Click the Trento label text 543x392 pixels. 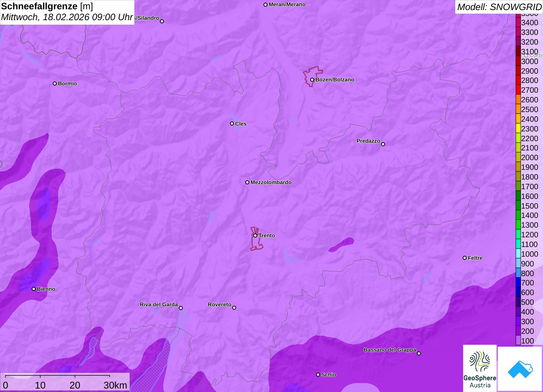(x=267, y=235)
